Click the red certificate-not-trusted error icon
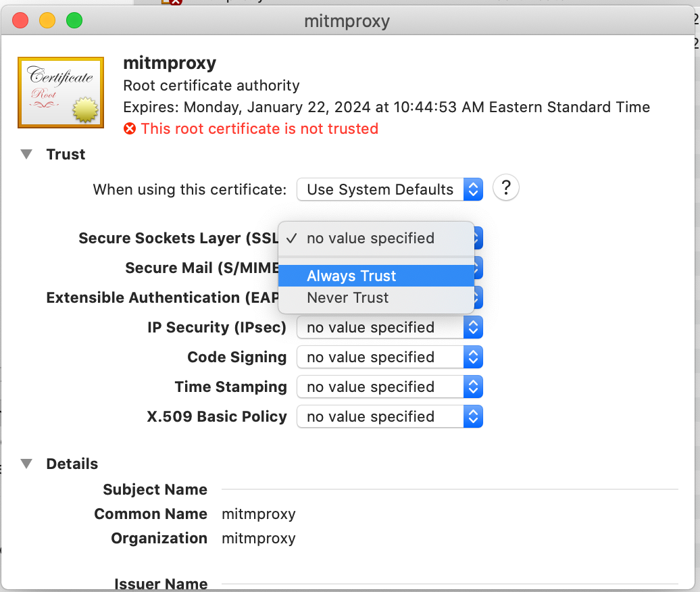700x592 pixels. [x=129, y=128]
